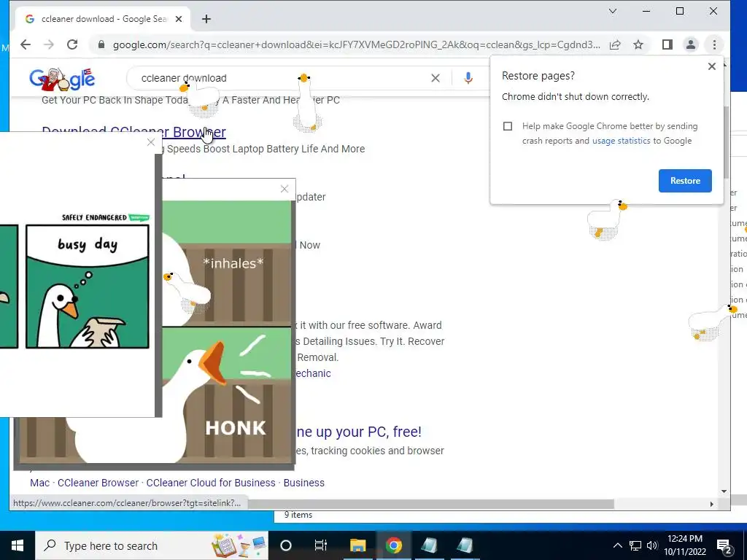Select the ccleaner download - Google Search tab

[103, 19]
